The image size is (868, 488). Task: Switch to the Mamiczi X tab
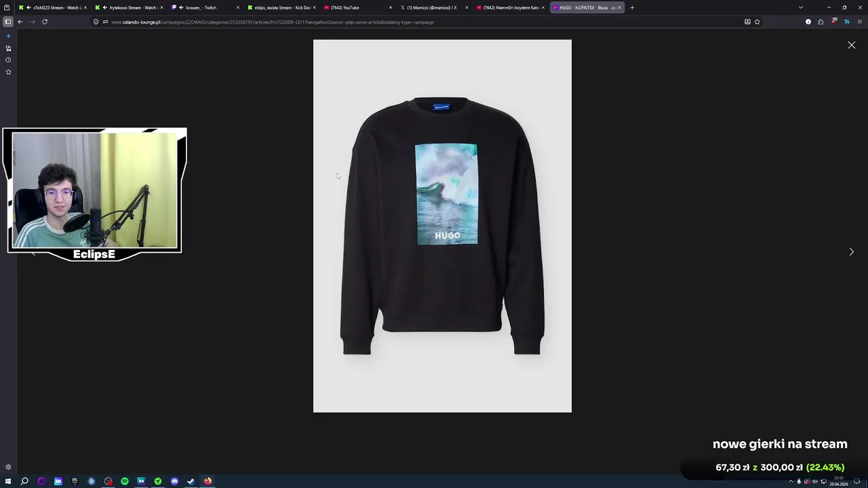tap(435, 7)
